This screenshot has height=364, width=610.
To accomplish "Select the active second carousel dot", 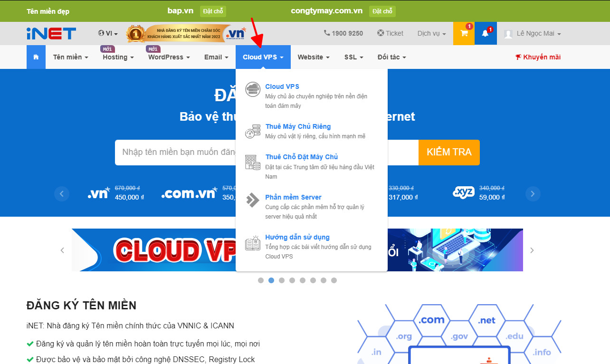I will (271, 280).
